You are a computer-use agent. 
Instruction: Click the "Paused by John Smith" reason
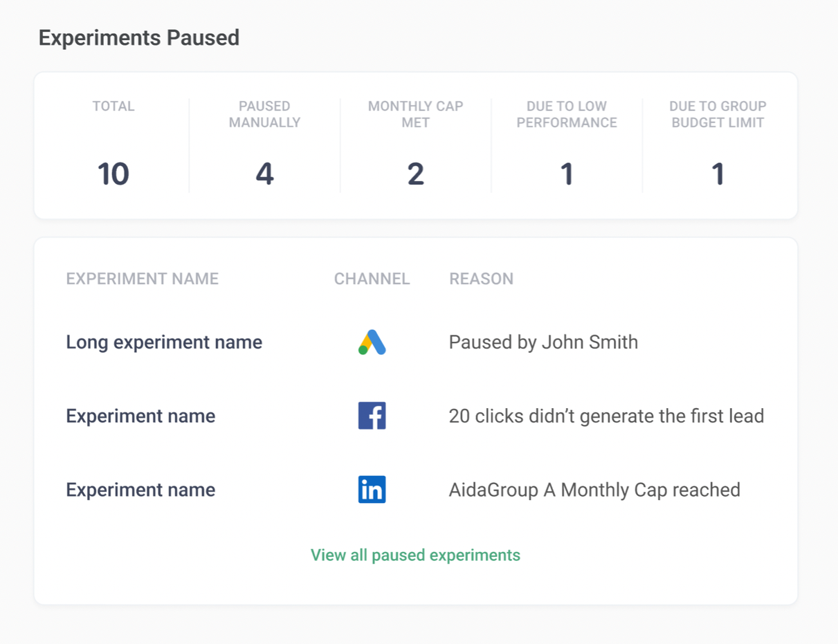(x=543, y=342)
